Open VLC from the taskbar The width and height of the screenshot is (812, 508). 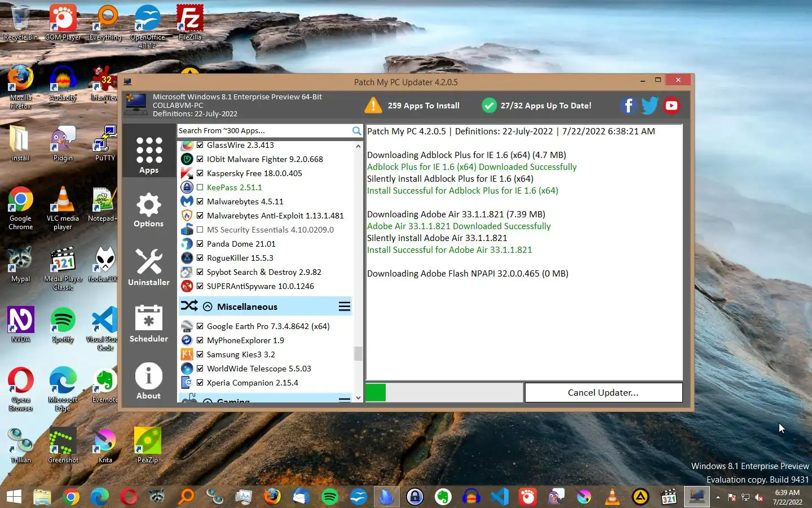[612, 497]
